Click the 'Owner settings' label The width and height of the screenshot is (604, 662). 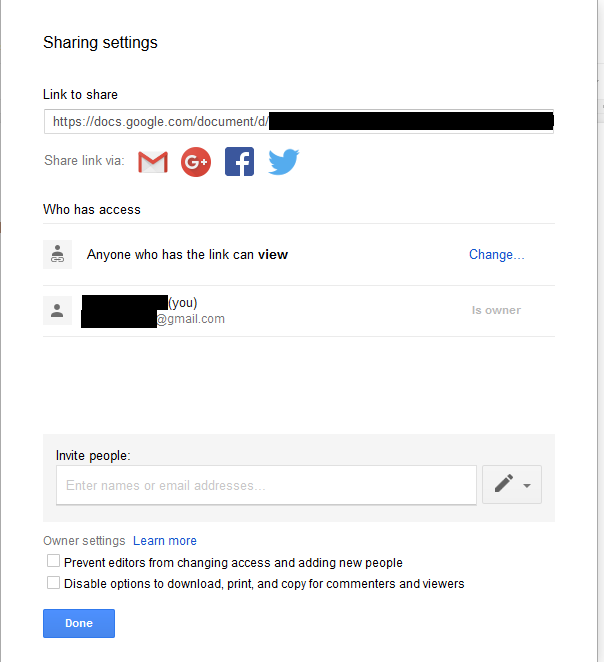click(x=84, y=541)
